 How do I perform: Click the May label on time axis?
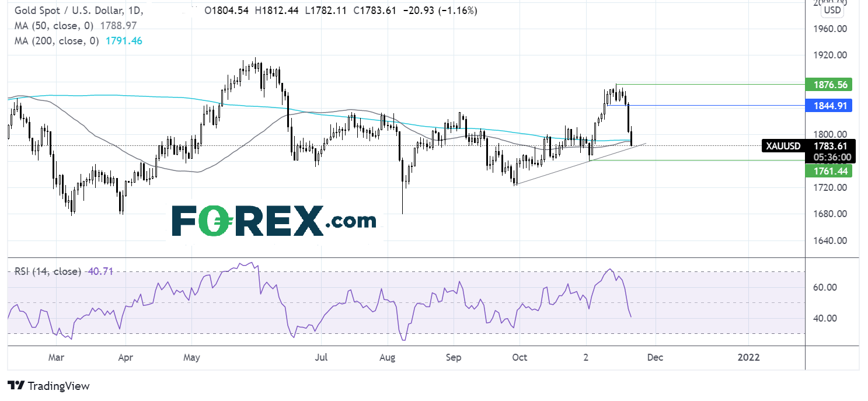(191, 357)
